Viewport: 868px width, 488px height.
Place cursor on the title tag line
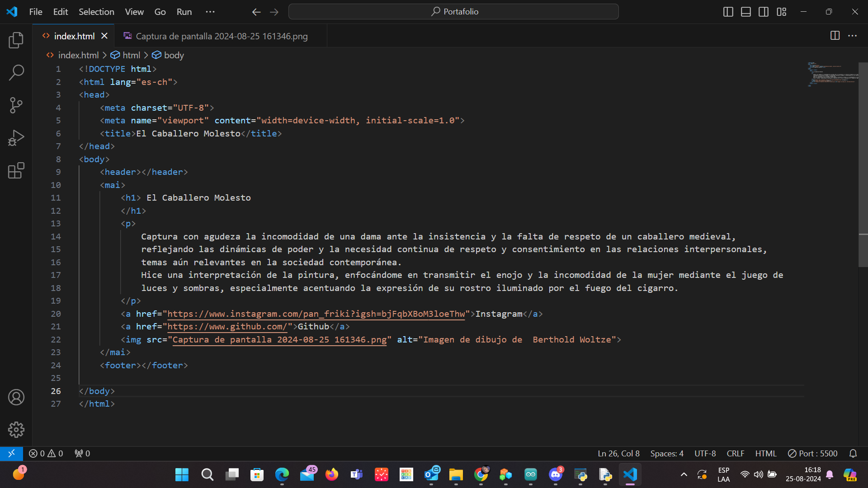[191, 134]
